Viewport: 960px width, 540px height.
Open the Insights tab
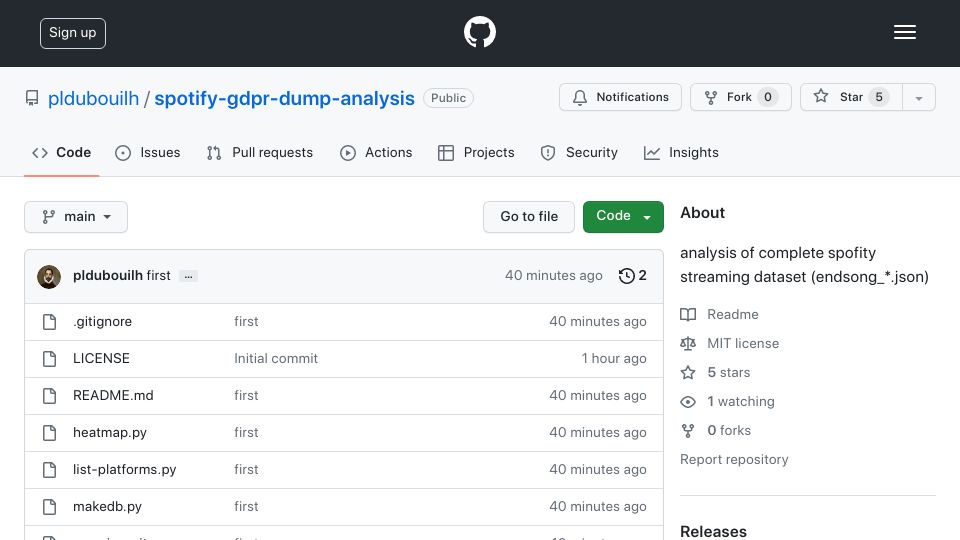click(681, 152)
